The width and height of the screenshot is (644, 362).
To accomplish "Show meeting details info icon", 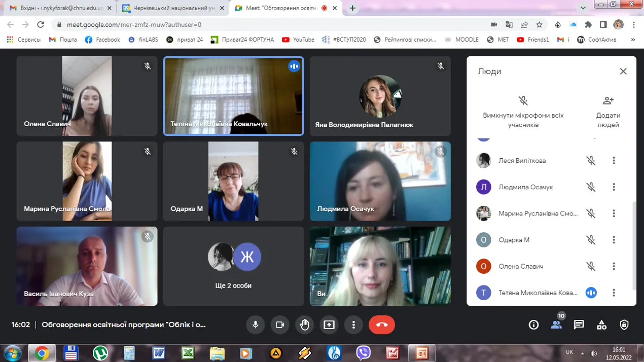I will click(x=533, y=325).
